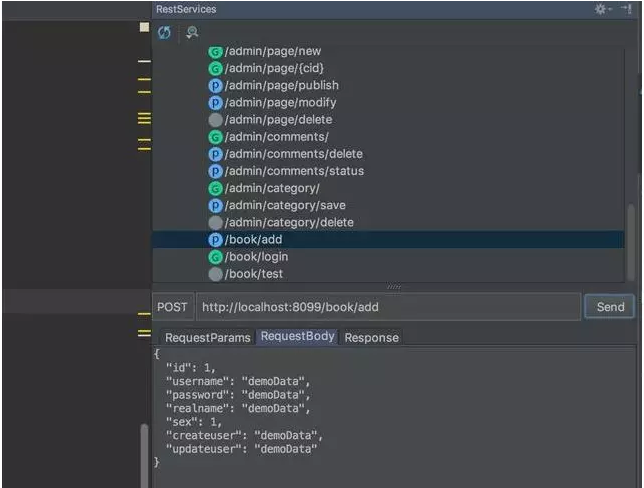Click the panel splitter grip handle
644x488 pixels.
[393, 287]
